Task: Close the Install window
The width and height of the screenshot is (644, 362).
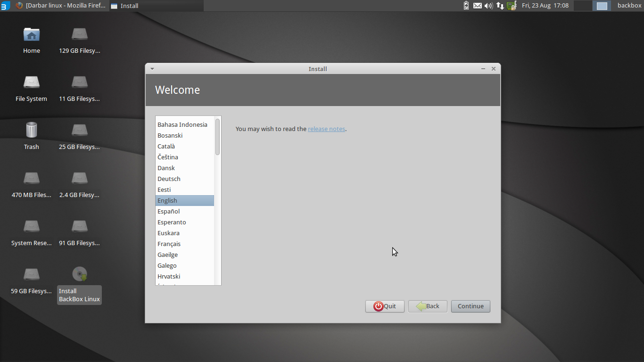Action: pos(494,69)
